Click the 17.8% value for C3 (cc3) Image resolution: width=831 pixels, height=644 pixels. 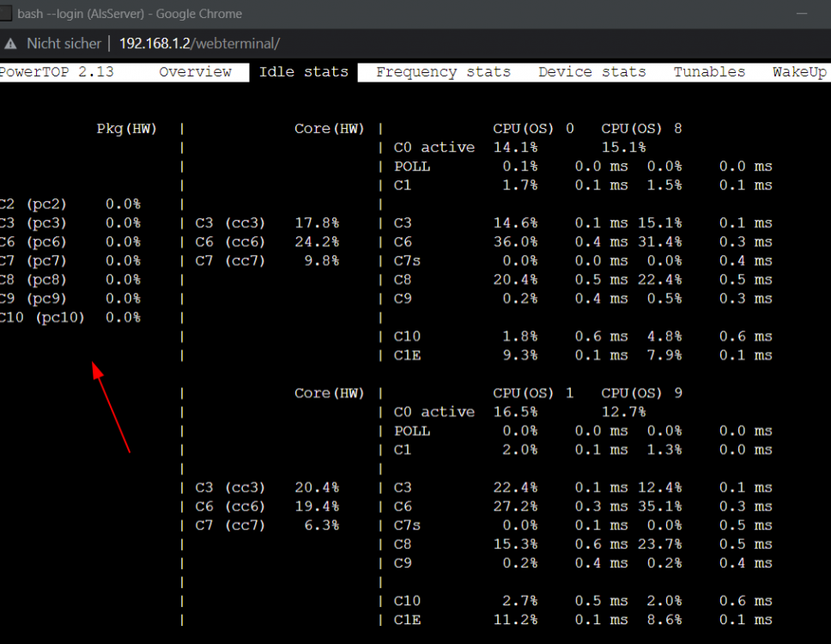coord(317,223)
